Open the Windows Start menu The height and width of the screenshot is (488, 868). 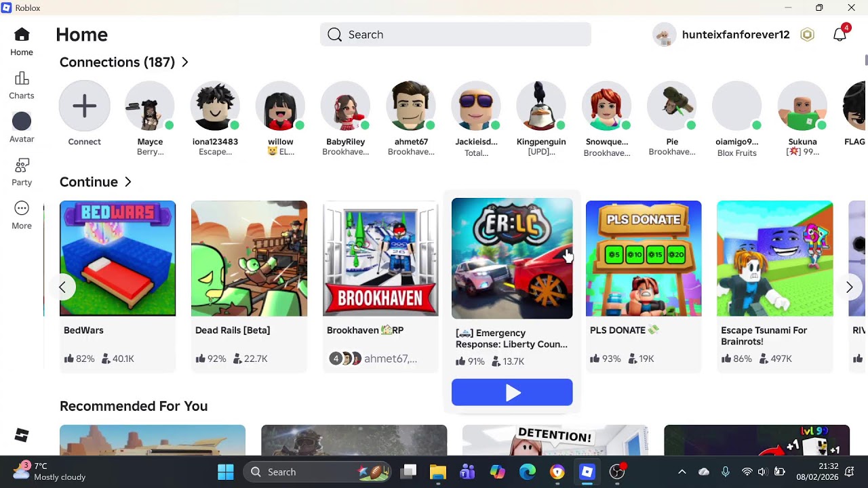coord(225,472)
